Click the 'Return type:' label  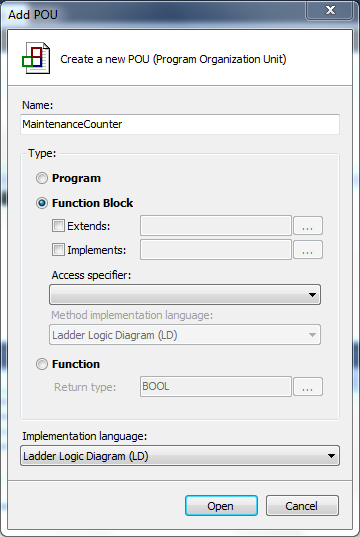click(x=85, y=387)
